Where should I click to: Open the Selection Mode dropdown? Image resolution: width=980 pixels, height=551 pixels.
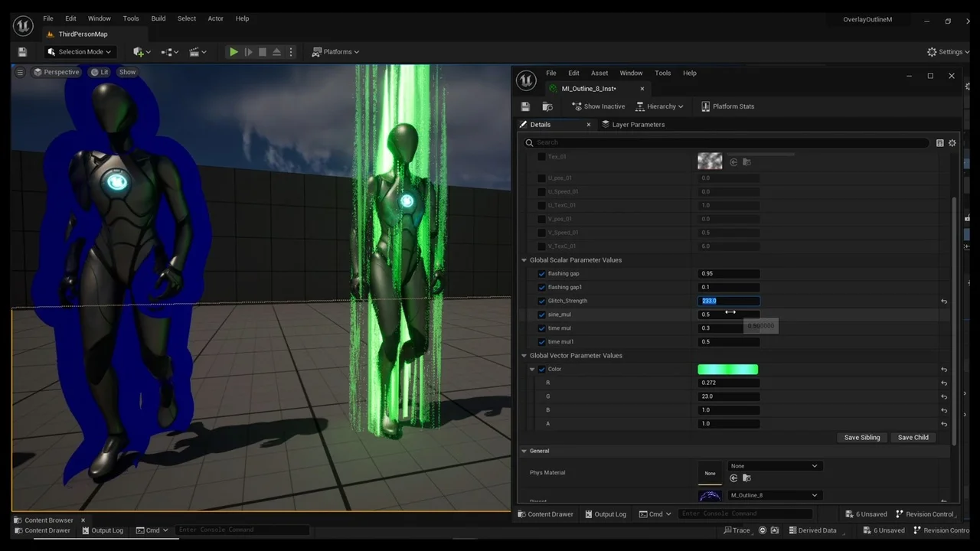click(79, 52)
